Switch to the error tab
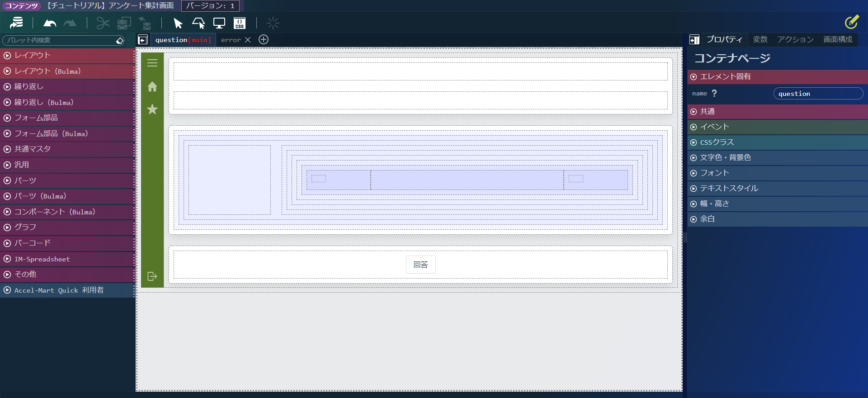The width and height of the screenshot is (868, 398). (x=231, y=40)
